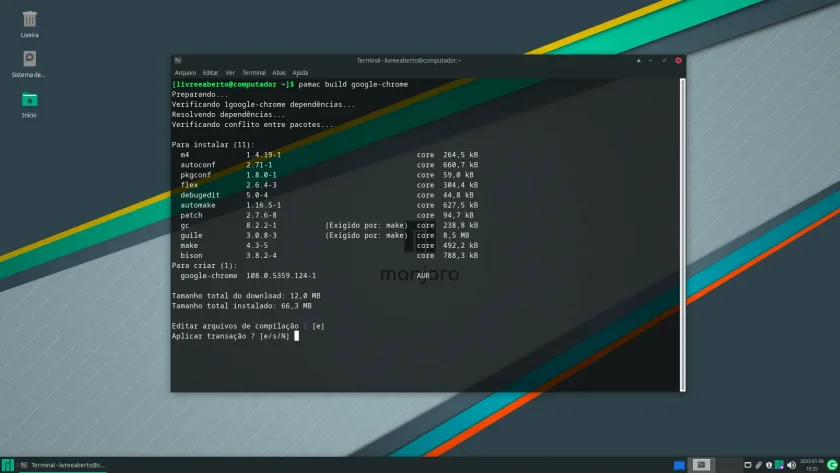Image resolution: width=840 pixels, height=473 pixels.
Task: Click the green logout session icon
Action: coord(832,465)
